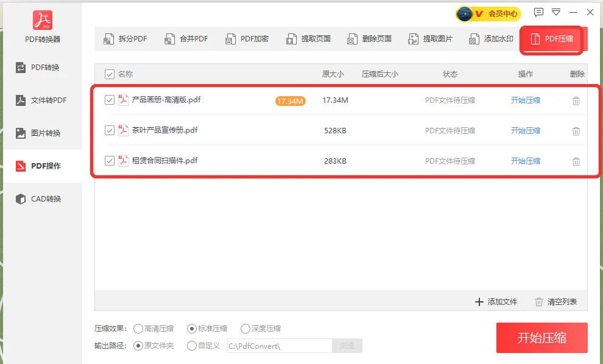Switch to the 拆分PDF tab

(125, 39)
